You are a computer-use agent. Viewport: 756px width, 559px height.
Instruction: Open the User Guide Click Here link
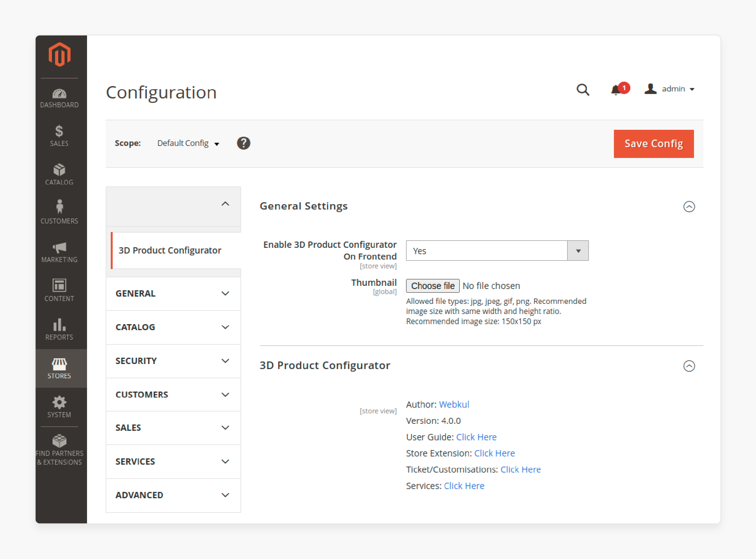[476, 437]
